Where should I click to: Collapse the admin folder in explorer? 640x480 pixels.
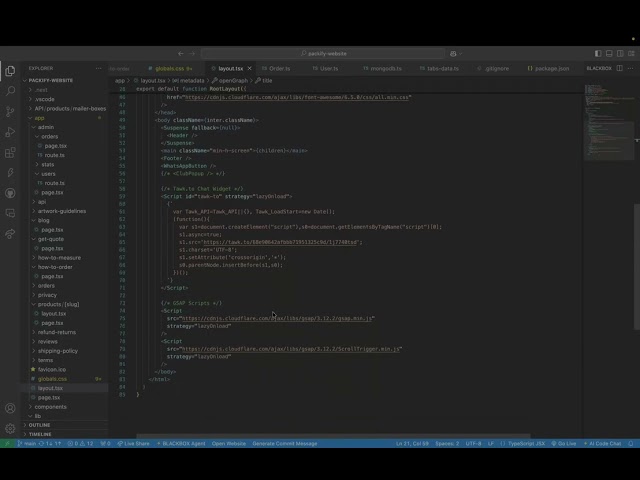click(x=46, y=127)
